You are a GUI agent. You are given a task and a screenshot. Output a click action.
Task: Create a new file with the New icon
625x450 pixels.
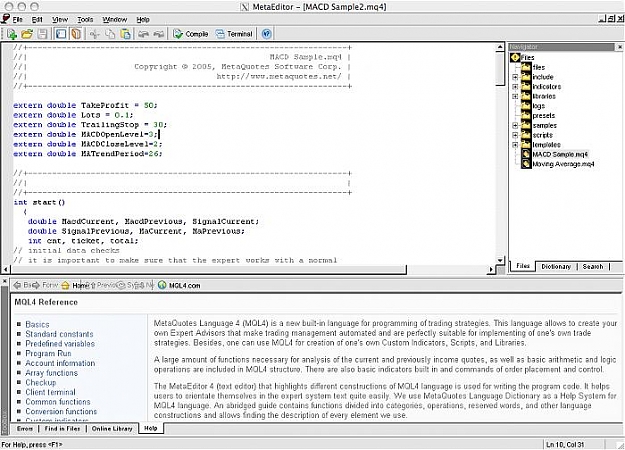click(12, 34)
